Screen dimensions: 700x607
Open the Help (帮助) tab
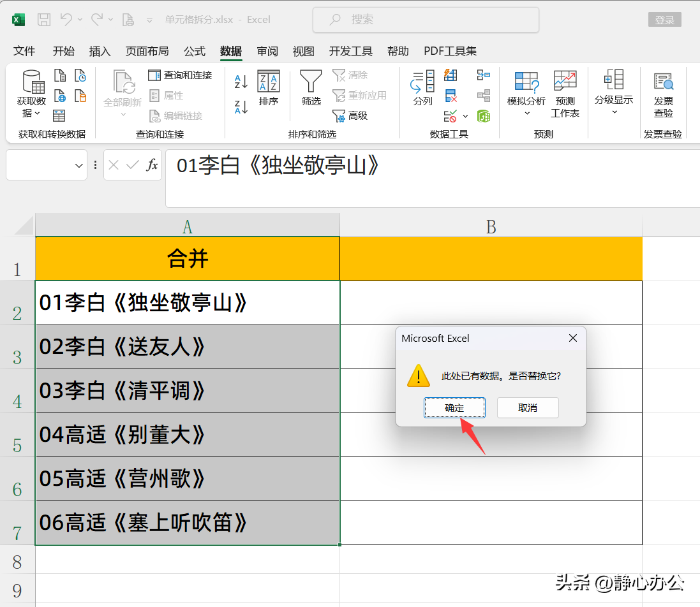(398, 51)
